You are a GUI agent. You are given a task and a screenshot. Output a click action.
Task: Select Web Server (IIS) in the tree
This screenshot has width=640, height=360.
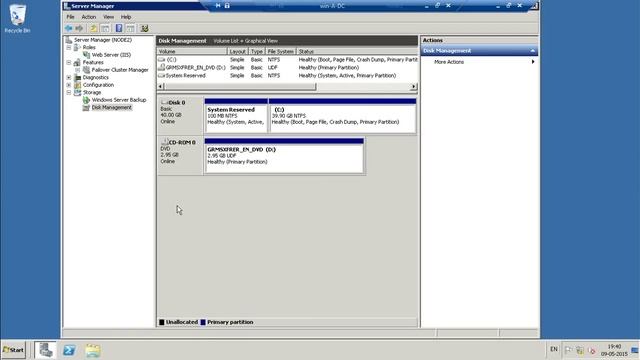(x=111, y=55)
